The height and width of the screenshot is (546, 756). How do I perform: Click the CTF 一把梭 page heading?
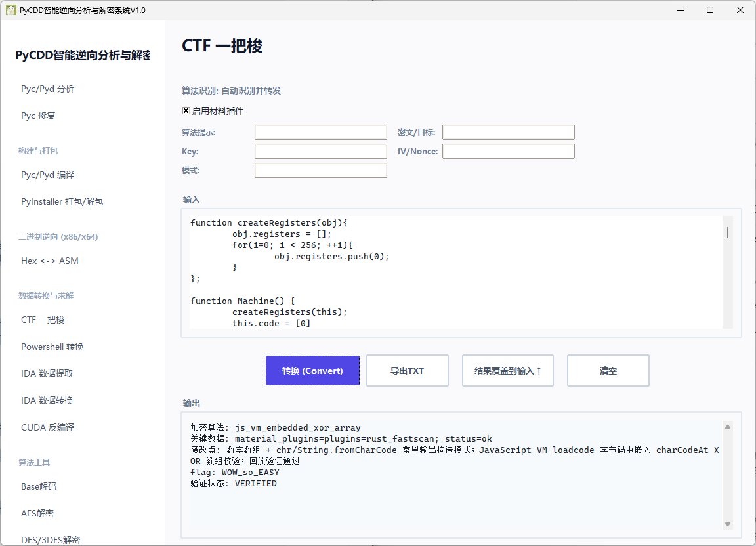click(x=222, y=46)
